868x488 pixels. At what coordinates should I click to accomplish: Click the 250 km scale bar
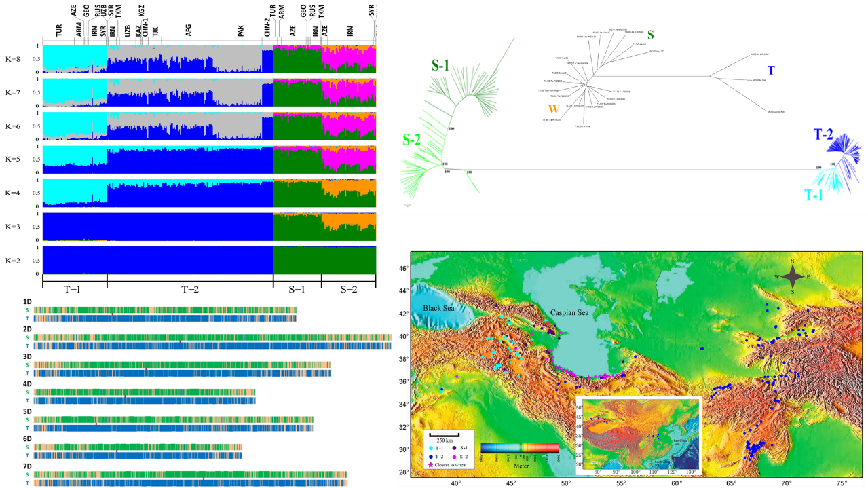click(445, 436)
